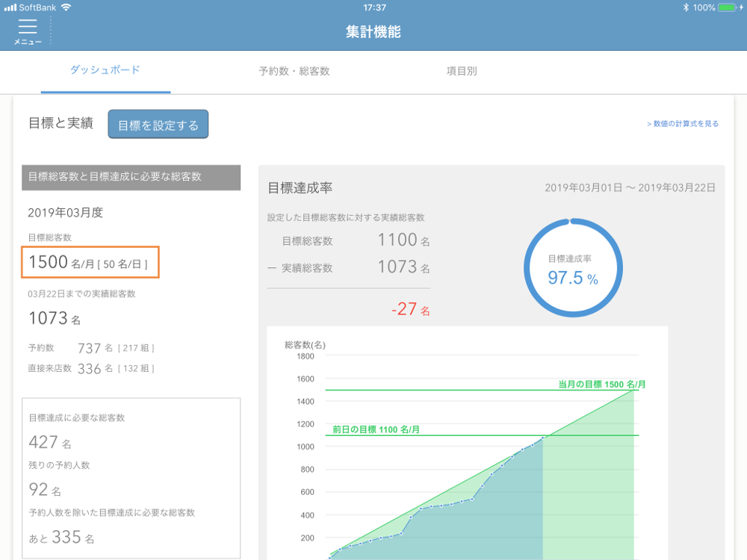
Task: Tap the gray 目標総客数と目標達成に必要な総客数 header
Action: click(x=131, y=177)
